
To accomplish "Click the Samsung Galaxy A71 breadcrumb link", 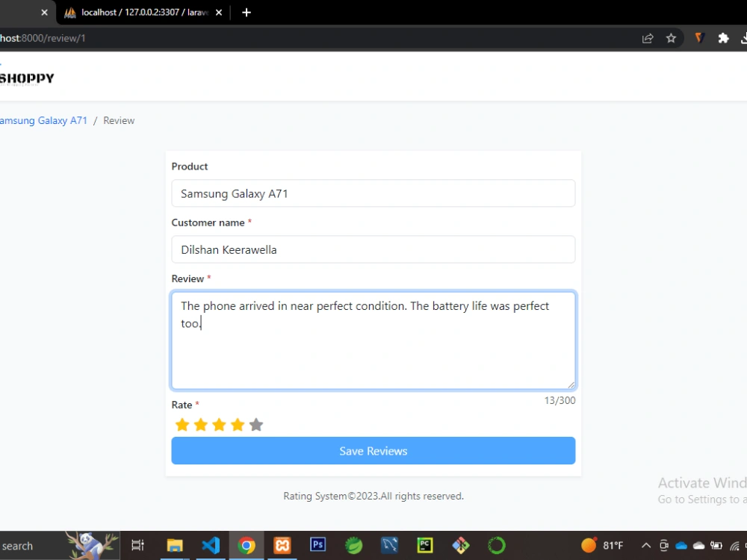I will click(43, 120).
